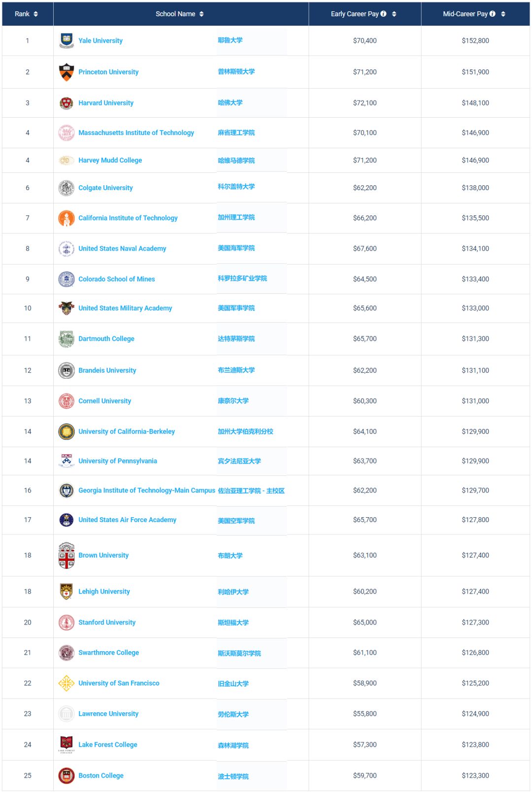Open the Stanford University link
The image size is (532, 793).
coord(107,623)
